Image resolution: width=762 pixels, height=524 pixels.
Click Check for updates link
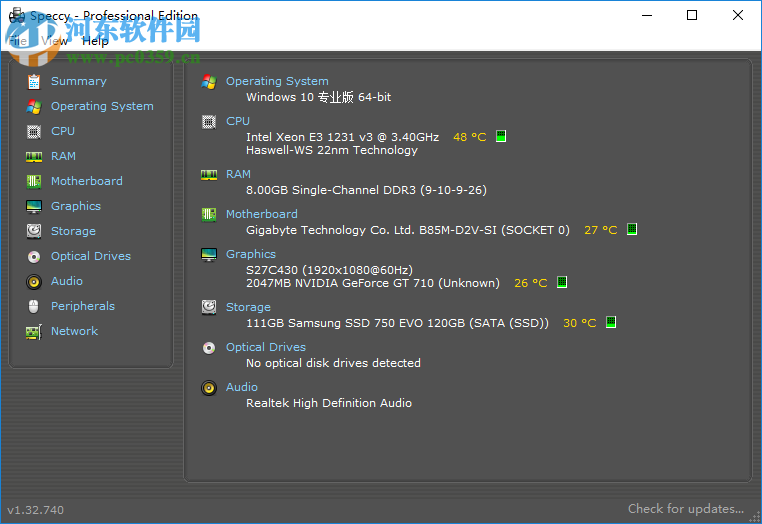(x=686, y=509)
